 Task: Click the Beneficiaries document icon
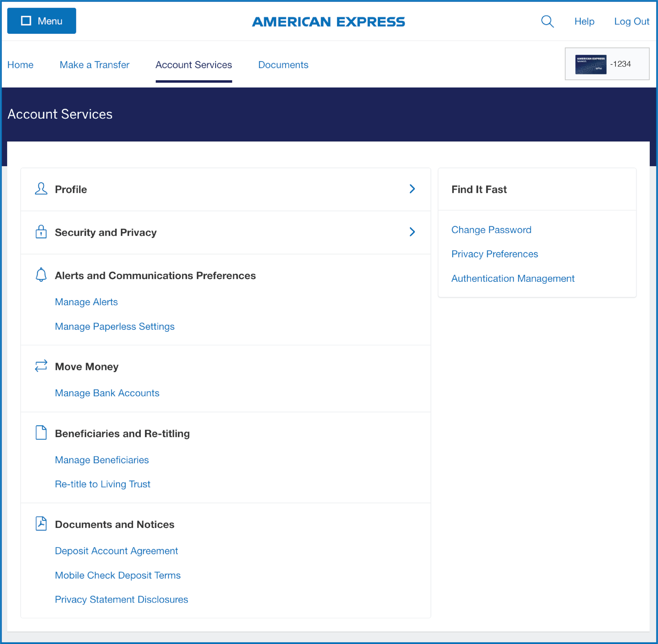coord(41,433)
